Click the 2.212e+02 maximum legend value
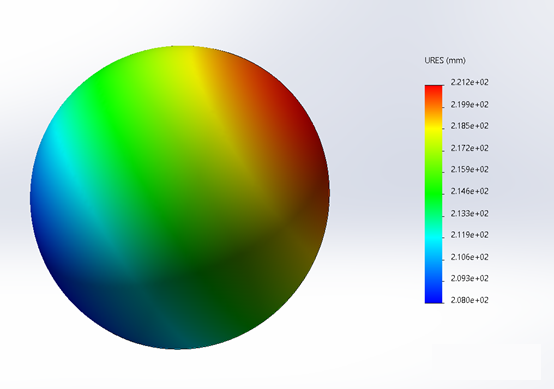554x389 pixels. pos(470,82)
